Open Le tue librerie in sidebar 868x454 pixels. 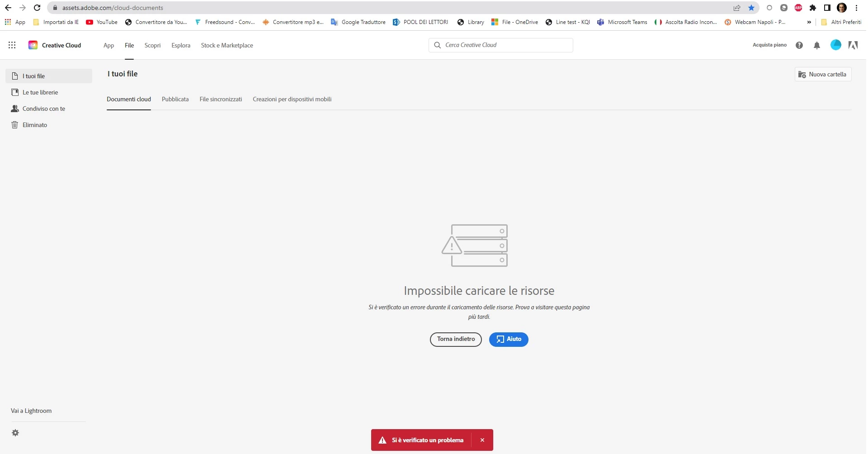click(x=49, y=92)
